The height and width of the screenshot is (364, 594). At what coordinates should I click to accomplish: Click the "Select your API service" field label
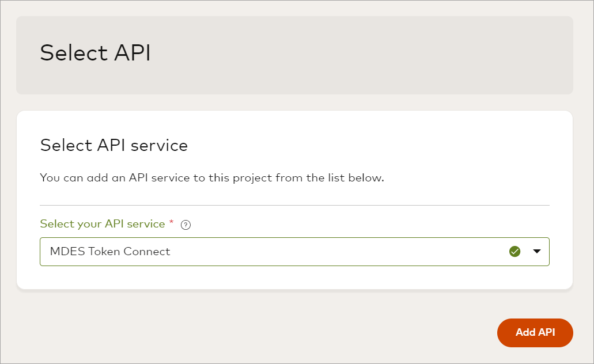pyautogui.click(x=102, y=224)
